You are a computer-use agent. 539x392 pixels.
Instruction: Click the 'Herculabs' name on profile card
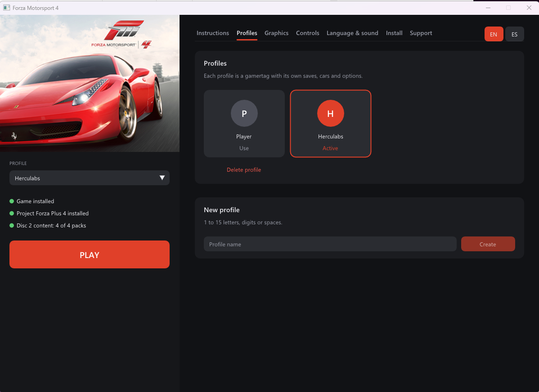[330, 136]
